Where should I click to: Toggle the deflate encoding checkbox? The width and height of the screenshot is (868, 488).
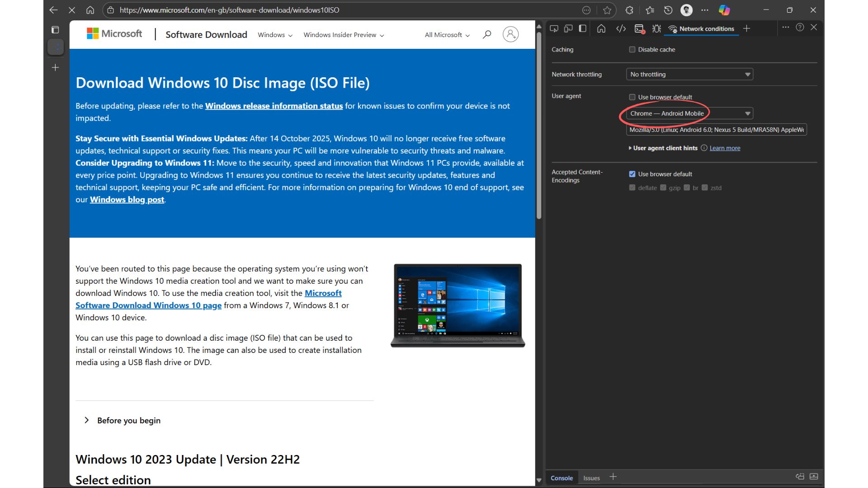pos(632,188)
